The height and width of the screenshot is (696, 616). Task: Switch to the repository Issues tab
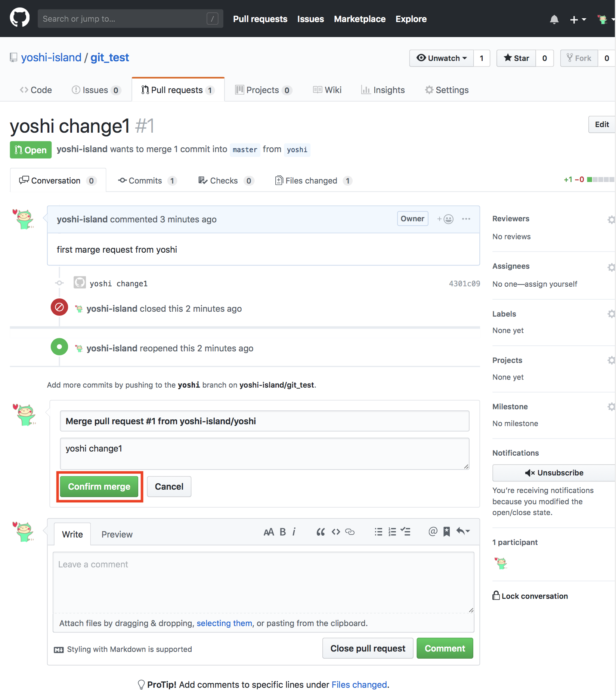click(96, 90)
